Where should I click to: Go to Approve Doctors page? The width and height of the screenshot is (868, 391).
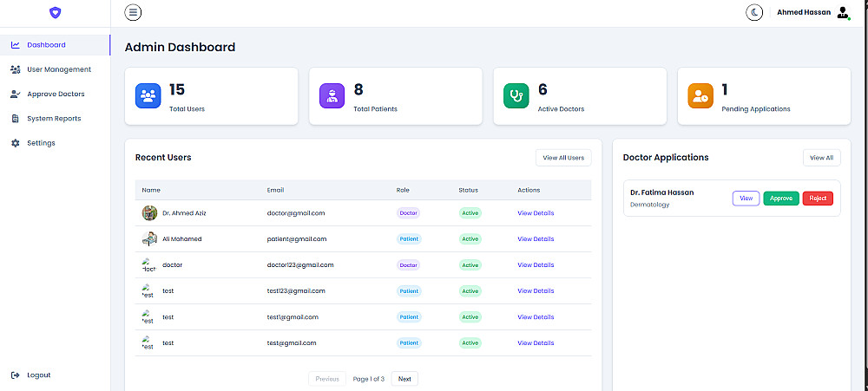(56, 94)
